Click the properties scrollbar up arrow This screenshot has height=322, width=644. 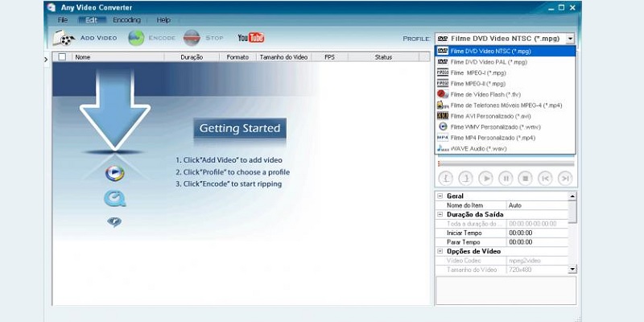point(572,196)
